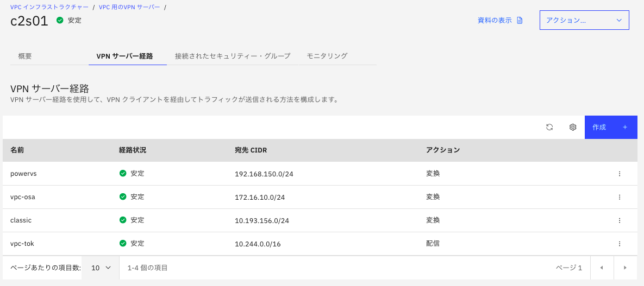
Task: Go to VPC 用のVPN サーバー breadcrumb
Action: (129, 7)
